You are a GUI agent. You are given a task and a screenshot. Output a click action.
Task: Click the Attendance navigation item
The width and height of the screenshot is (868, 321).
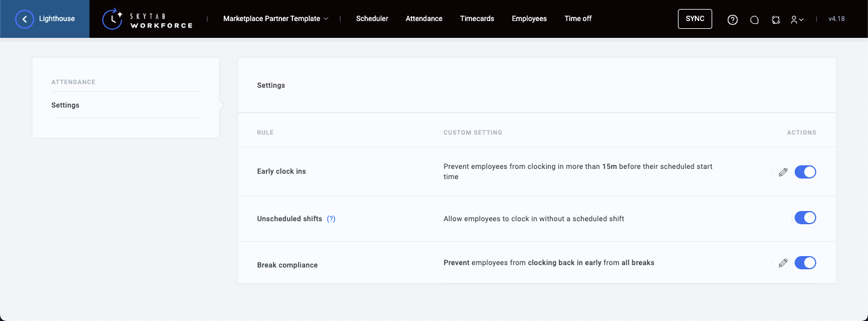pyautogui.click(x=423, y=19)
